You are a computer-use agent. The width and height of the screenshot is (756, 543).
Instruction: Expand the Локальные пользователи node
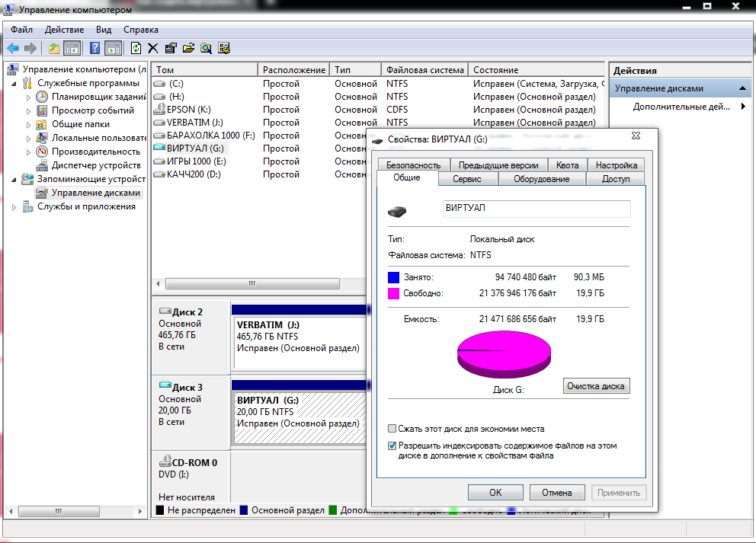(28, 139)
